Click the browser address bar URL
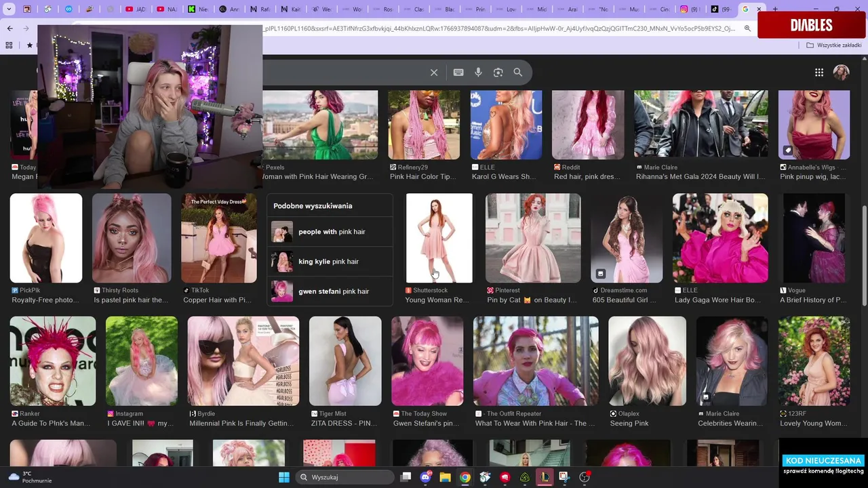 (x=500, y=28)
